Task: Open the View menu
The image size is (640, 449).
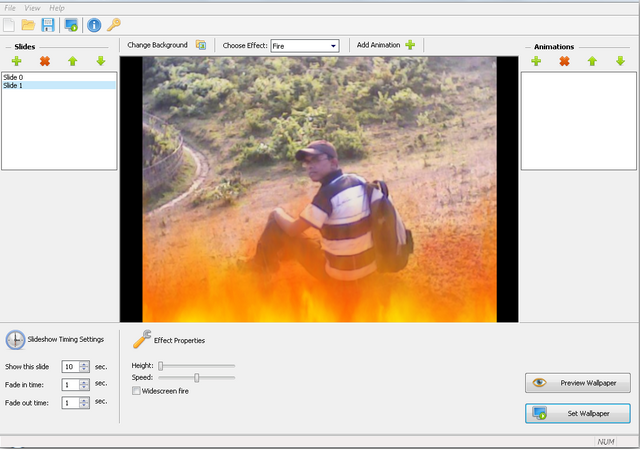Action: [x=33, y=7]
